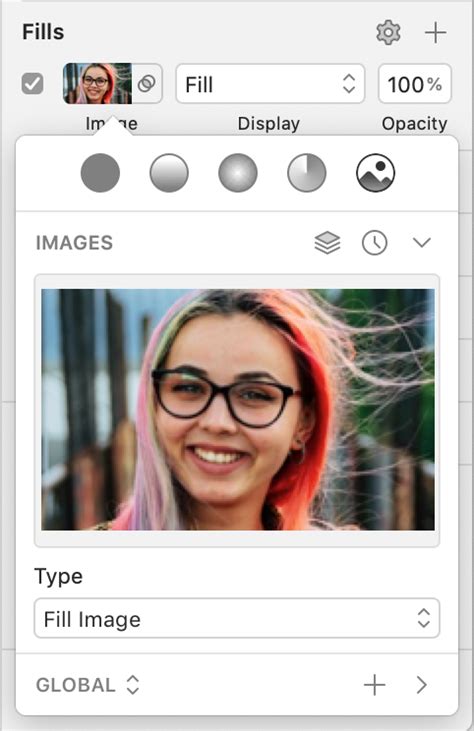
Task: Click the 100% opacity field
Action: [415, 84]
